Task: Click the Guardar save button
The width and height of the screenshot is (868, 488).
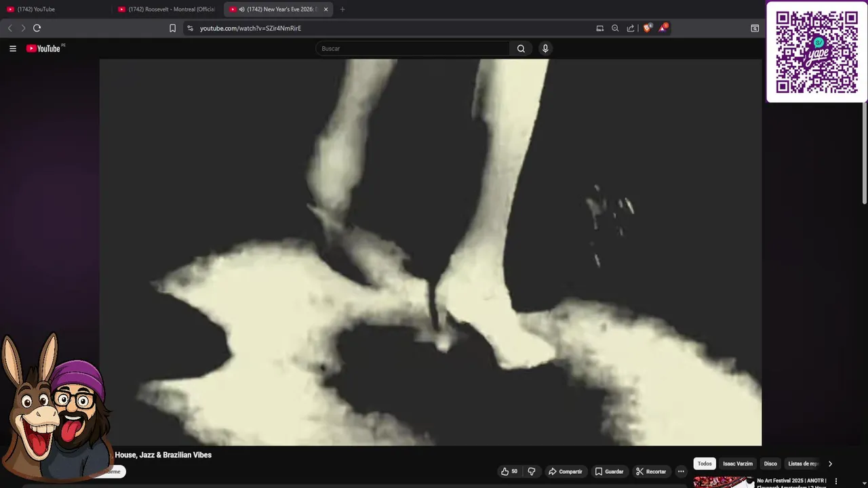Action: (609, 471)
